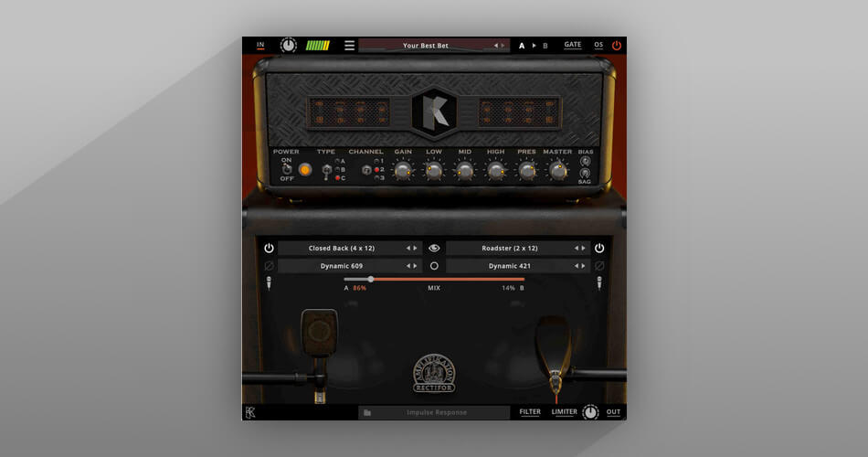Click the orange amp power indicator lamp
This screenshot has height=457, width=868.
pyautogui.click(x=304, y=169)
